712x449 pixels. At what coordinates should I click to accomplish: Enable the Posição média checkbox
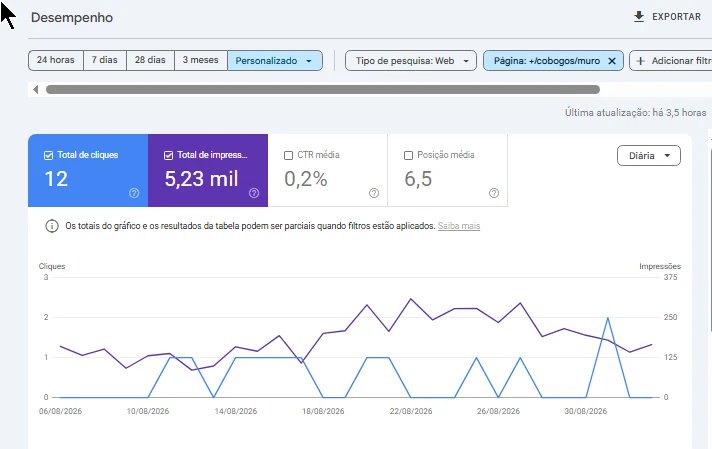point(408,155)
